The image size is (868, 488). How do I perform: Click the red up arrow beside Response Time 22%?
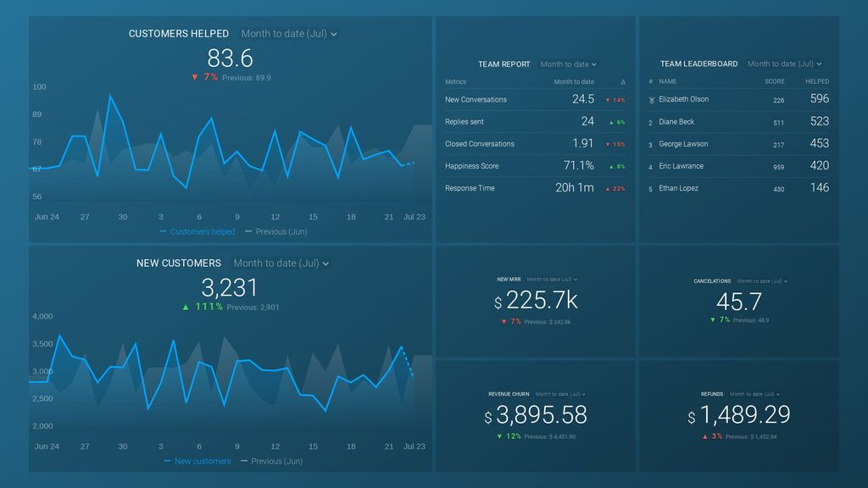click(607, 189)
